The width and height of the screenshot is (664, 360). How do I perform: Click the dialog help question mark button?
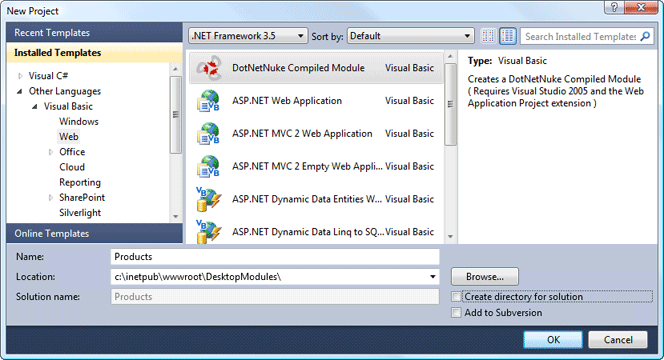click(x=614, y=7)
